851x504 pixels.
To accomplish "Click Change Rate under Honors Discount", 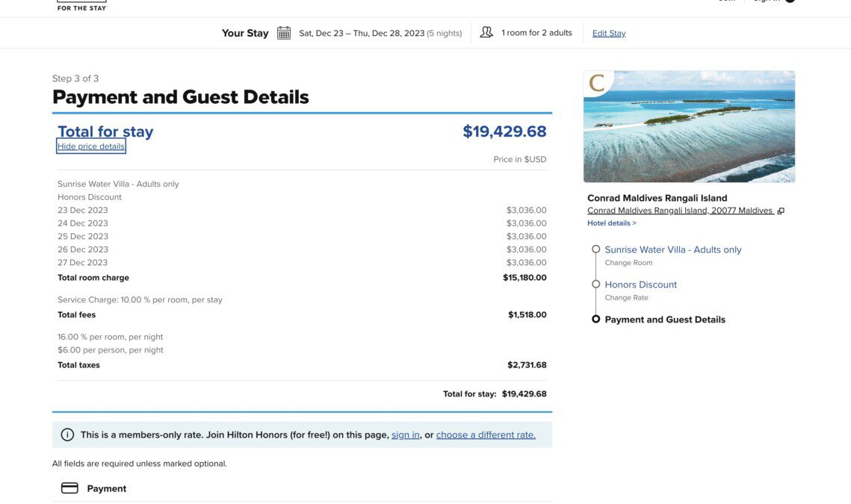I will 626,297.
